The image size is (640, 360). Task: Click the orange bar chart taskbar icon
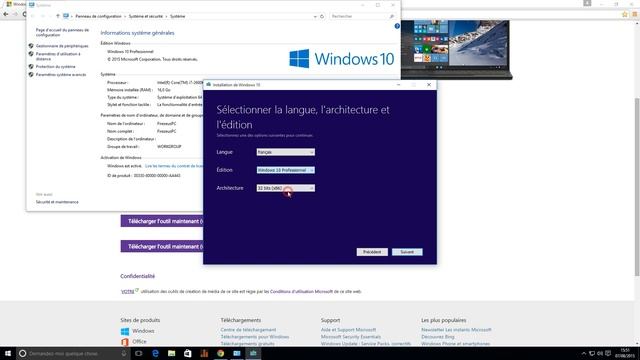[204, 353]
